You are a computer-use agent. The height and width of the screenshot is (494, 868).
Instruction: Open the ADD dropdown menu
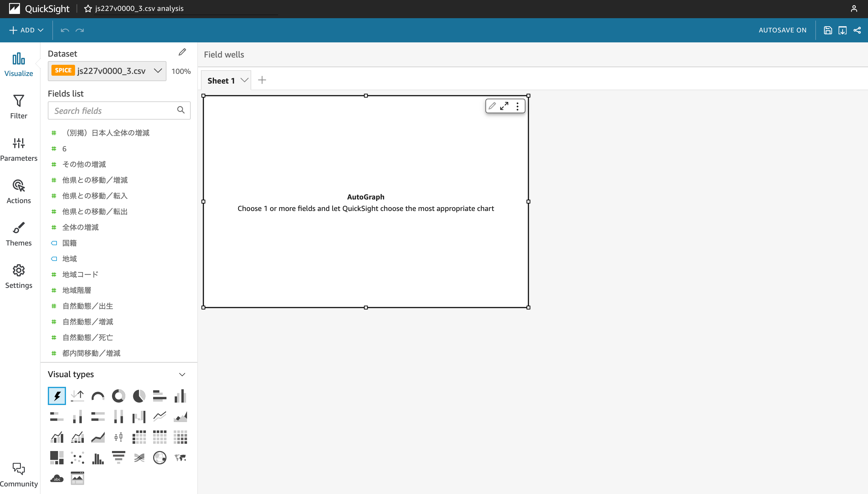pyautogui.click(x=26, y=30)
